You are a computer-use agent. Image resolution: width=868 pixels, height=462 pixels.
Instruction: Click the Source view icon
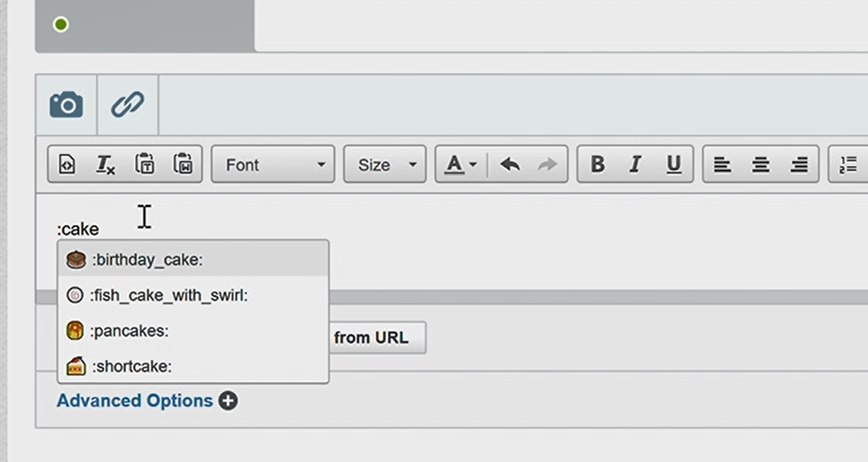pyautogui.click(x=67, y=165)
